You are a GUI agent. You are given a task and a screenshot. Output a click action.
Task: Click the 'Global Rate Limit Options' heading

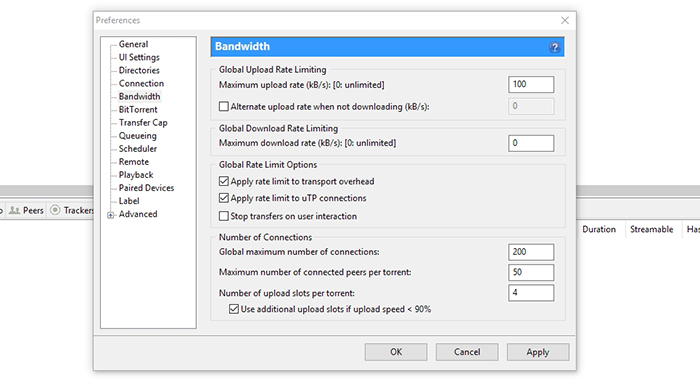(x=268, y=165)
